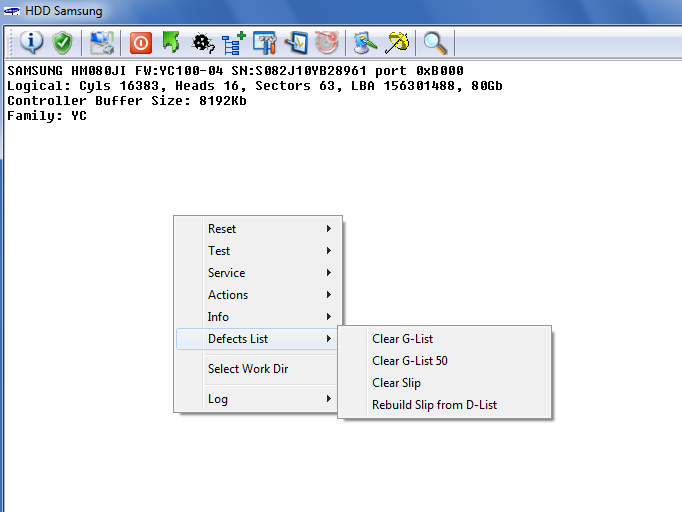The image size is (682, 512).
Task: Click the computer network toolbar icon
Action: (101, 43)
